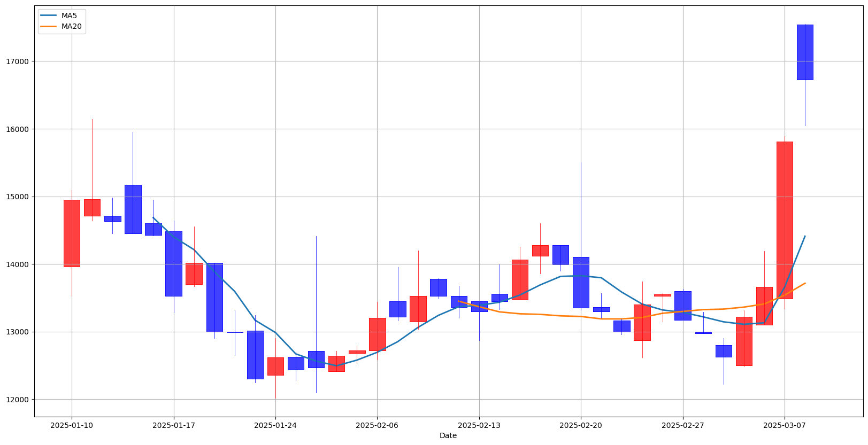Click the "Date" x-axis title
868x445 pixels.
pyautogui.click(x=448, y=435)
